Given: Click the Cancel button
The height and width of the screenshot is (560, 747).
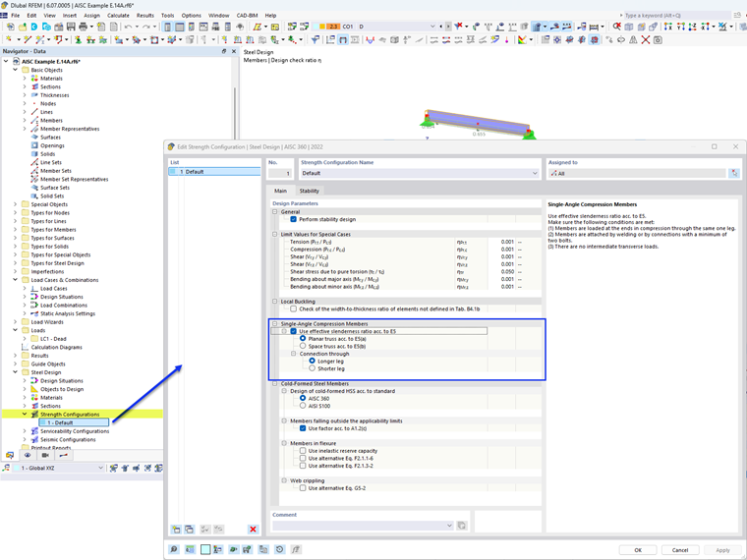Looking at the screenshot, I should pyautogui.click(x=680, y=550).
